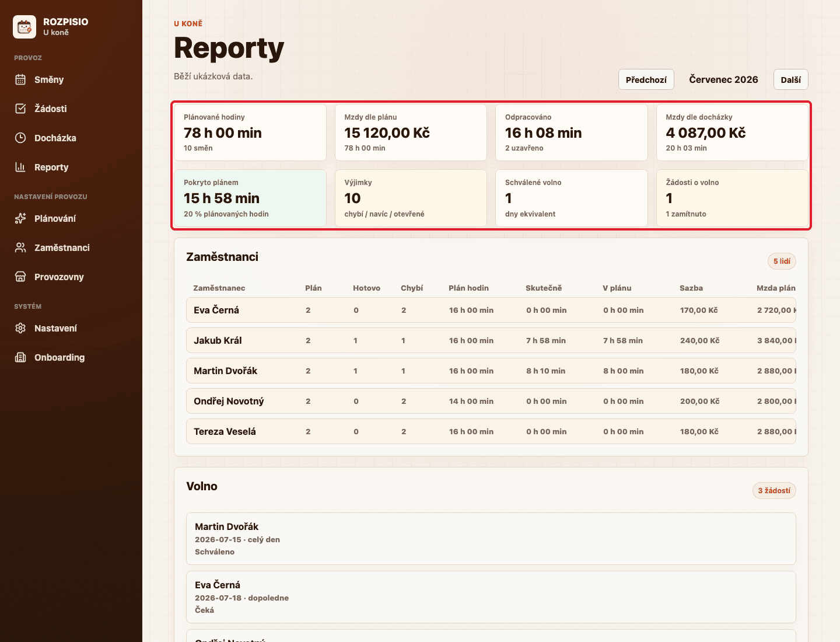This screenshot has height=642, width=840.
Task: Select the Plánované hodiny summary card
Action: tap(250, 132)
